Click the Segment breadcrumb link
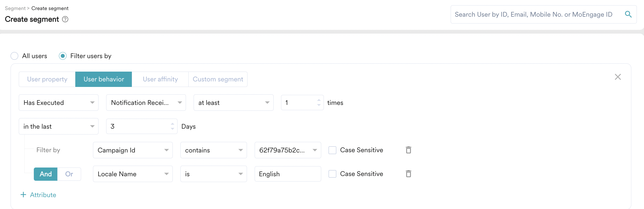The width and height of the screenshot is (644, 209). click(15, 8)
